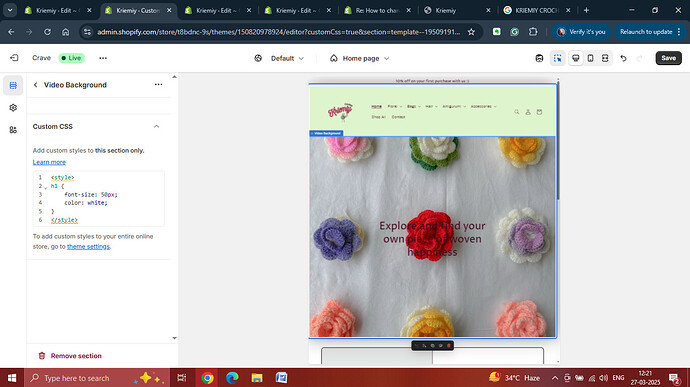Open Task View on the taskbar
This screenshot has height=387, width=690.
point(181,378)
